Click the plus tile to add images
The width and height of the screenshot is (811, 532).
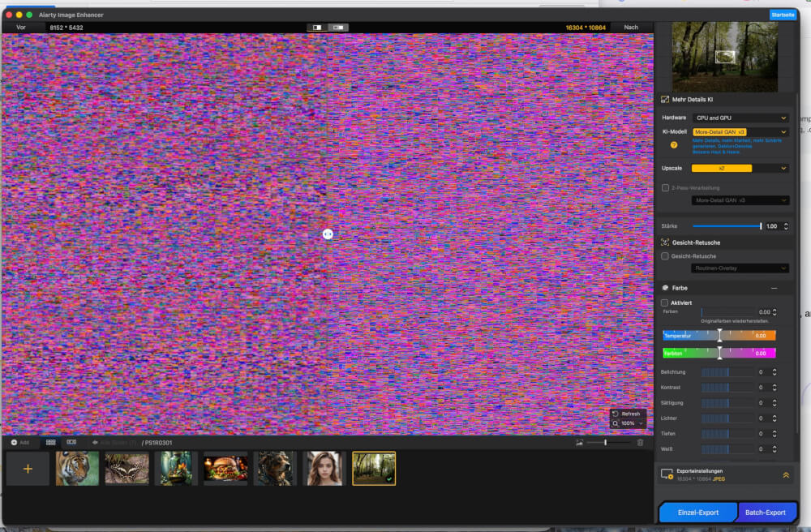click(x=28, y=469)
